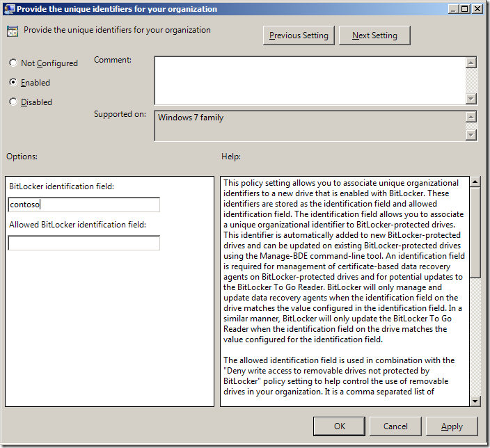Apply the policy setting changes

452,426
